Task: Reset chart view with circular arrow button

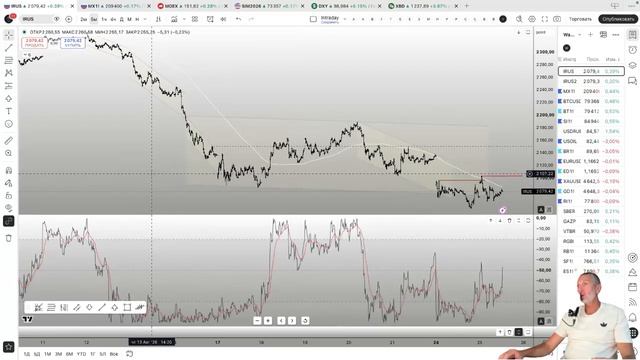Action: pos(305,320)
